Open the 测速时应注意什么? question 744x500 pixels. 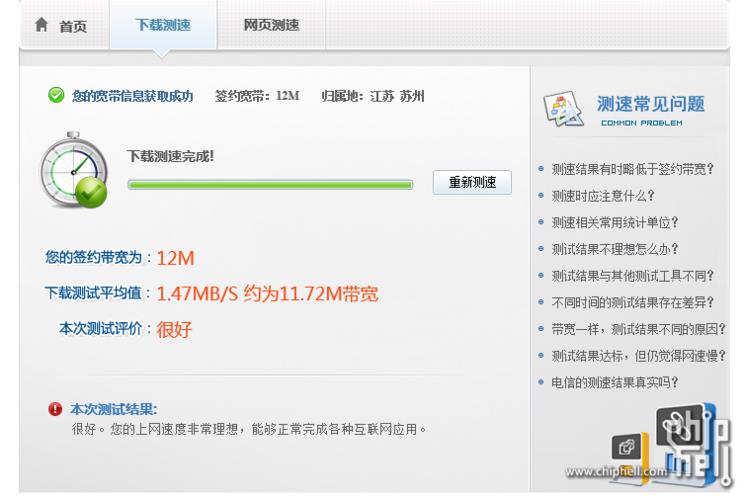[x=603, y=196]
